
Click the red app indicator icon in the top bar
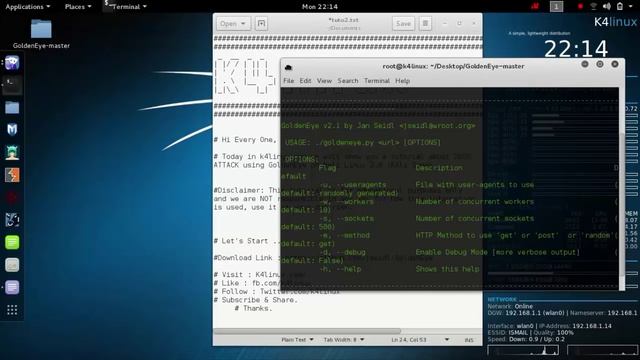[535, 7]
